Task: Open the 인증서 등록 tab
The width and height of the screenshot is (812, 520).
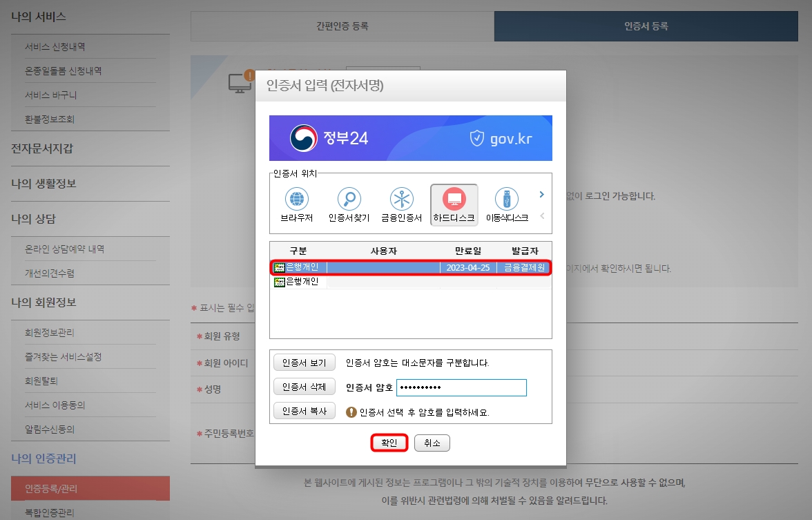Action: [646, 26]
